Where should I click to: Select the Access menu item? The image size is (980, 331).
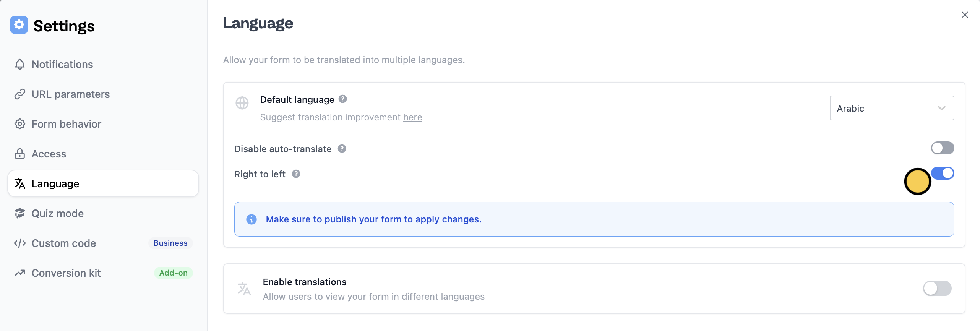tap(103, 154)
